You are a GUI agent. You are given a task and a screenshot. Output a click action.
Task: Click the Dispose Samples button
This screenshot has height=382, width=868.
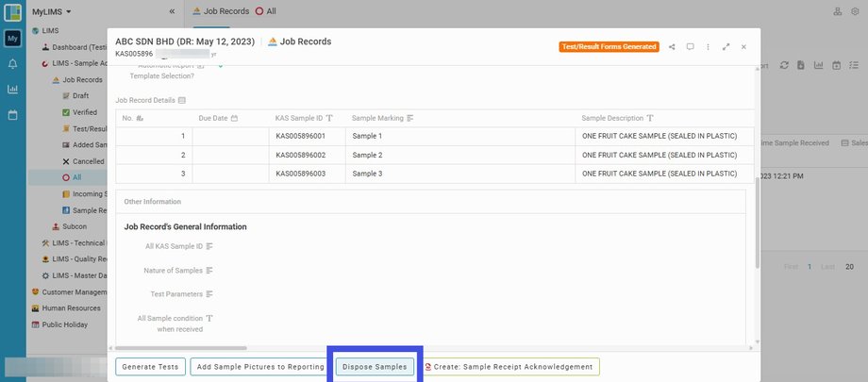(x=375, y=367)
